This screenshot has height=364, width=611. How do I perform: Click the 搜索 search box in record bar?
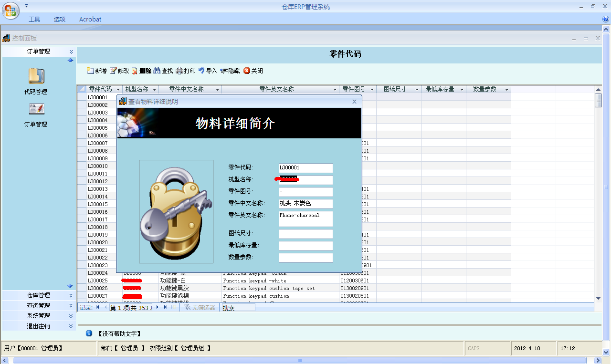239,308
